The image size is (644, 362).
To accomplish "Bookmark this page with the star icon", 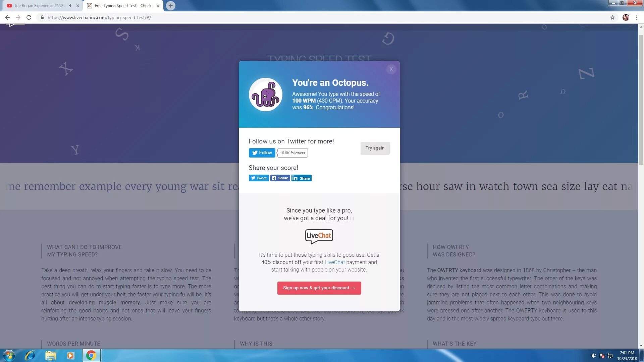I will coord(612,17).
